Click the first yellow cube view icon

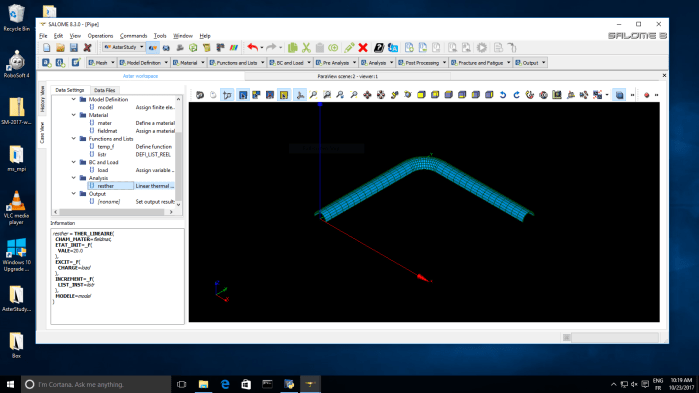tap(421, 95)
